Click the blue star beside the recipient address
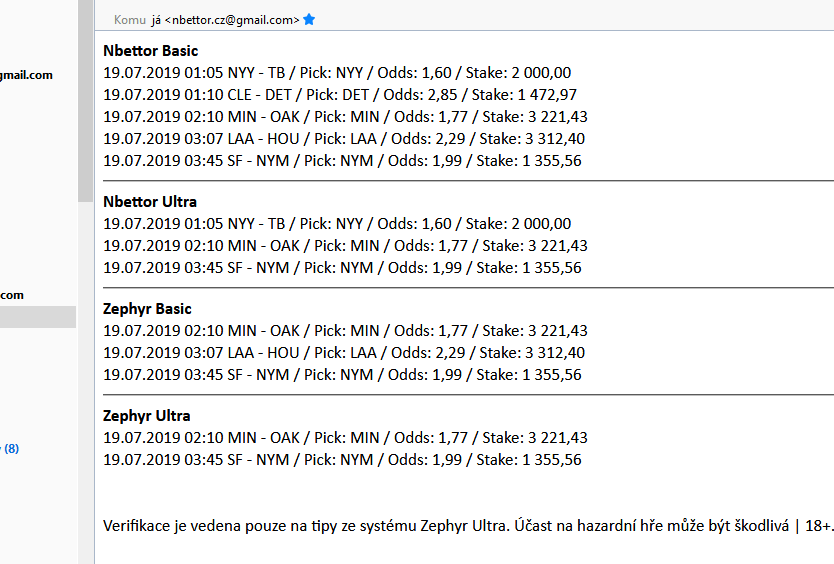Image resolution: width=834 pixels, height=564 pixels. tap(309, 19)
